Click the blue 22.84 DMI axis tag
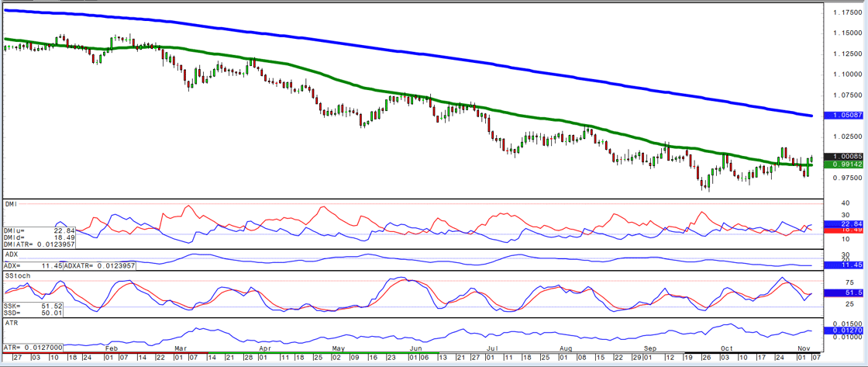The image size is (868, 367). coord(844,223)
